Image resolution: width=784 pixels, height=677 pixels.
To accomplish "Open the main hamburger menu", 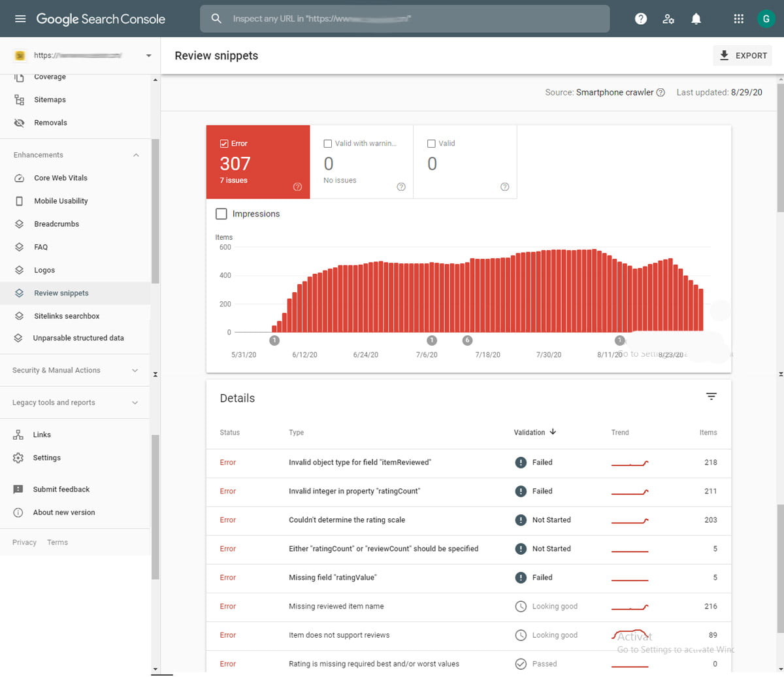I will 20,19.
